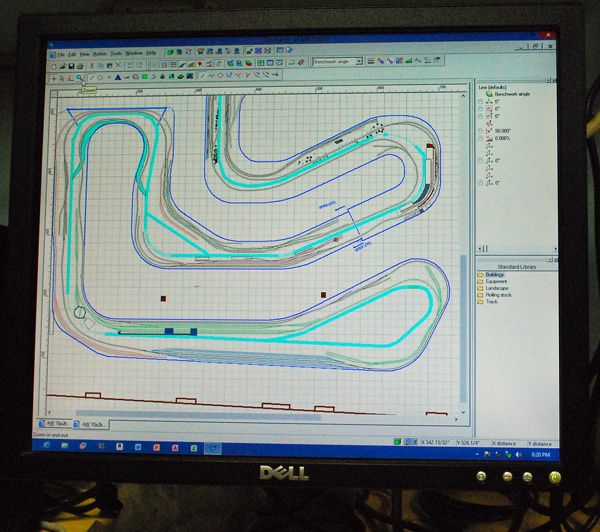Select the Text 'A' tool

[118, 77]
